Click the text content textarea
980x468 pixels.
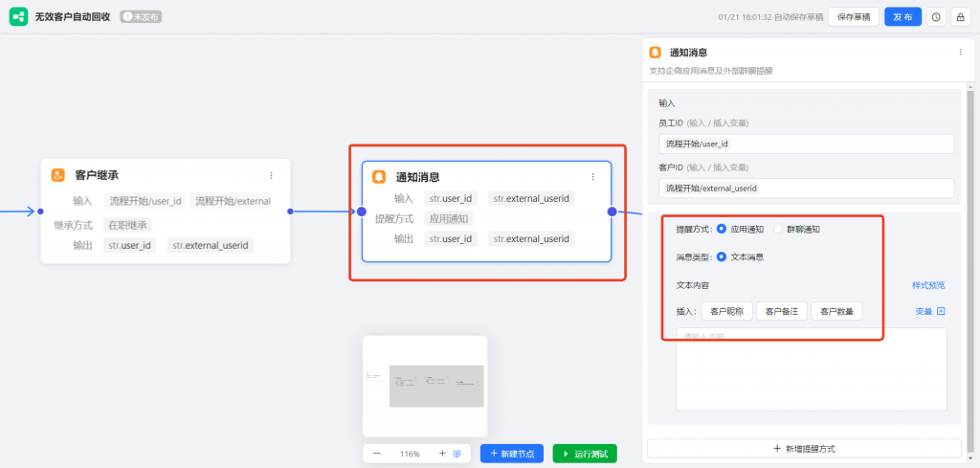point(812,368)
